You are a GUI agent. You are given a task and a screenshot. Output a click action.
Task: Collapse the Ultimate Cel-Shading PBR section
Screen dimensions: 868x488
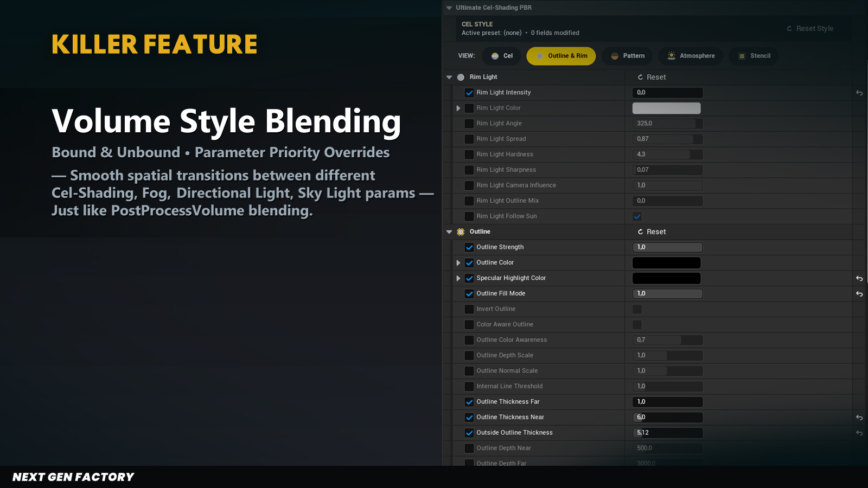[x=449, y=8]
